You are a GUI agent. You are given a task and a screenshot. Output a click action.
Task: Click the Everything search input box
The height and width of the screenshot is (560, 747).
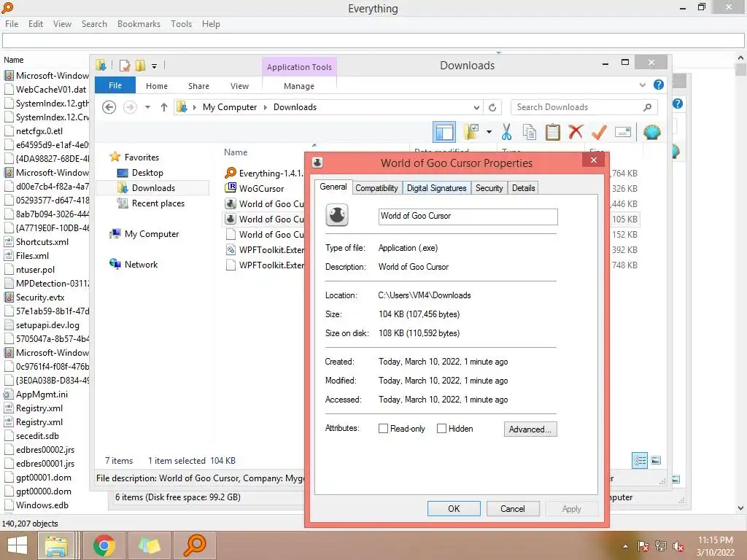pos(373,41)
